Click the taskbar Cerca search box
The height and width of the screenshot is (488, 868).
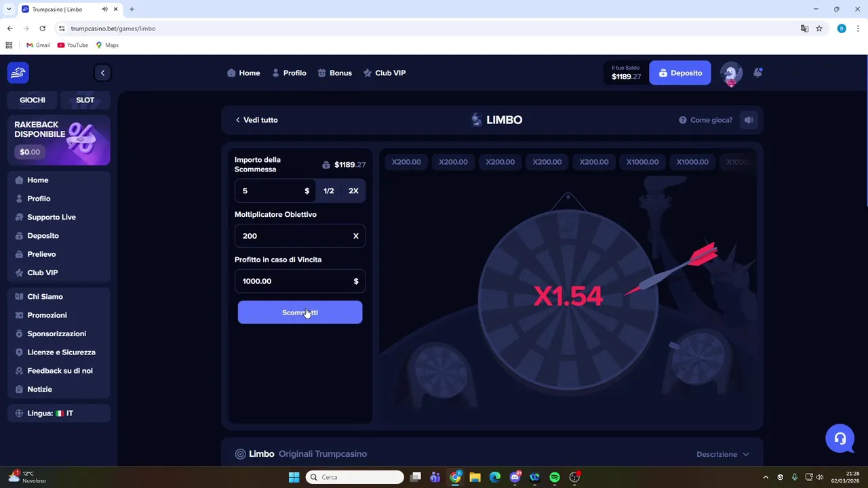pyautogui.click(x=355, y=477)
